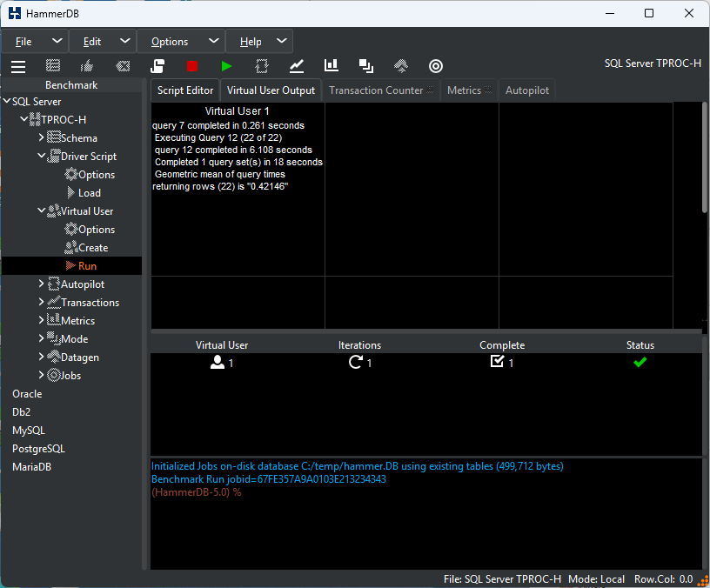Switch to the Transaction Counter tab

[381, 90]
